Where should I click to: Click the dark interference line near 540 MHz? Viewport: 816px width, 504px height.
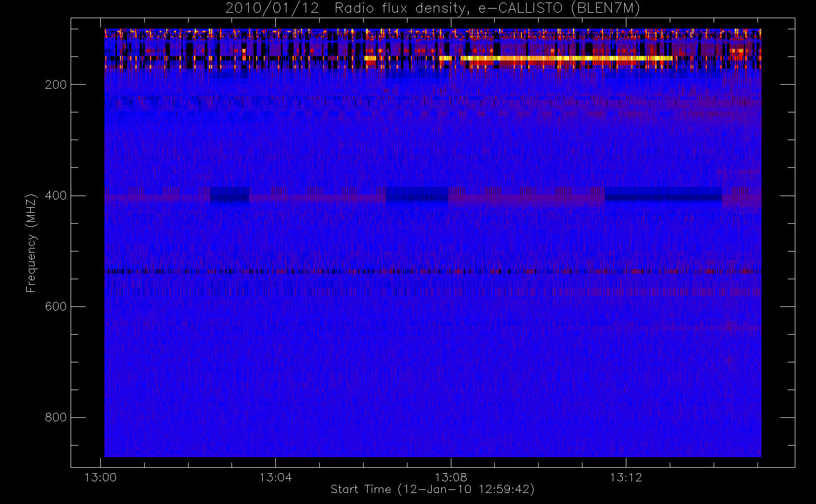(433, 272)
